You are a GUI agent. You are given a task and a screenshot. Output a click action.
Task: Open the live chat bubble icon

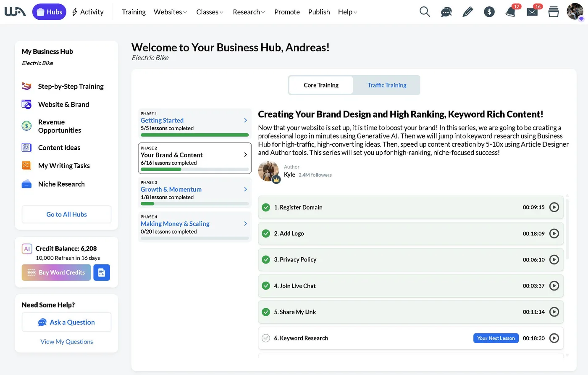tap(446, 12)
